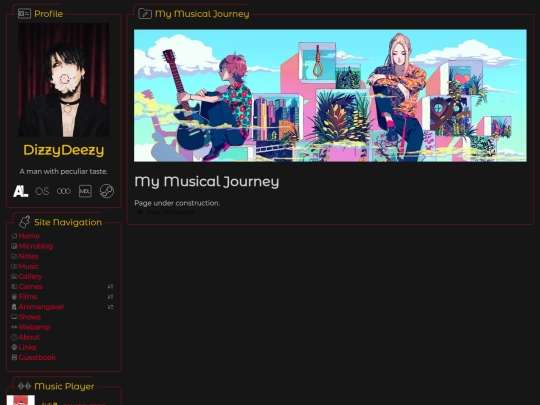Expand the Table of Contents disclosure

coord(166,212)
